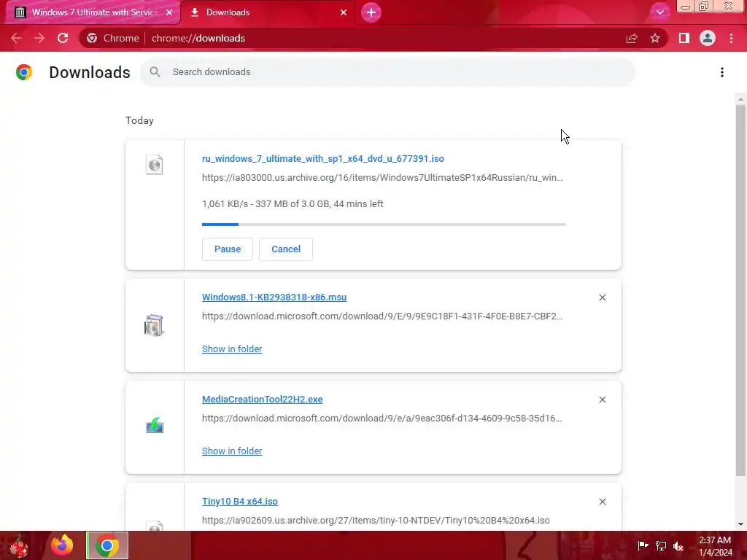Click the ISO file icon for ru_windows_7 download
Screen dimensions: 747x560
[x=155, y=165]
